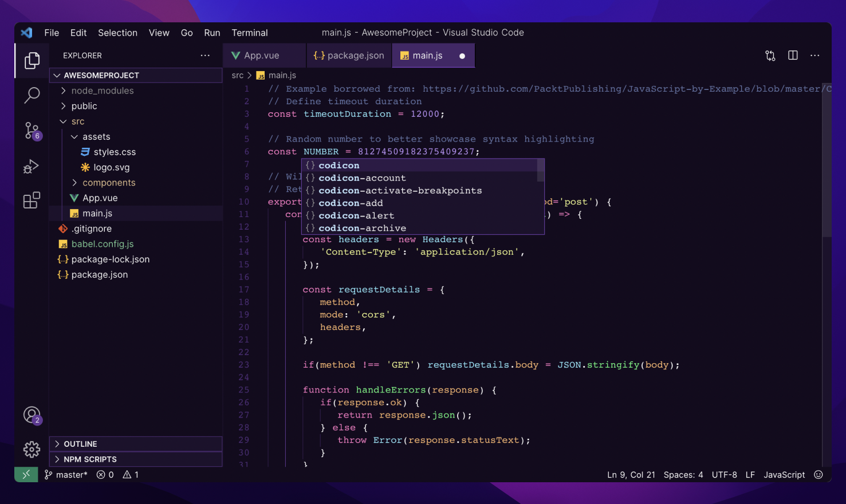Click the errors count 0 in status bar
The width and height of the screenshot is (846, 504).
pos(105,475)
